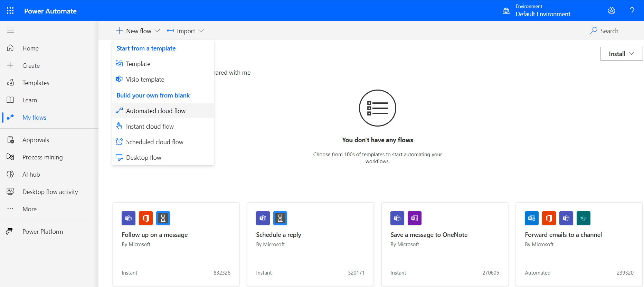Click the Automated cloud flow icon
644x287 pixels.
(x=119, y=111)
